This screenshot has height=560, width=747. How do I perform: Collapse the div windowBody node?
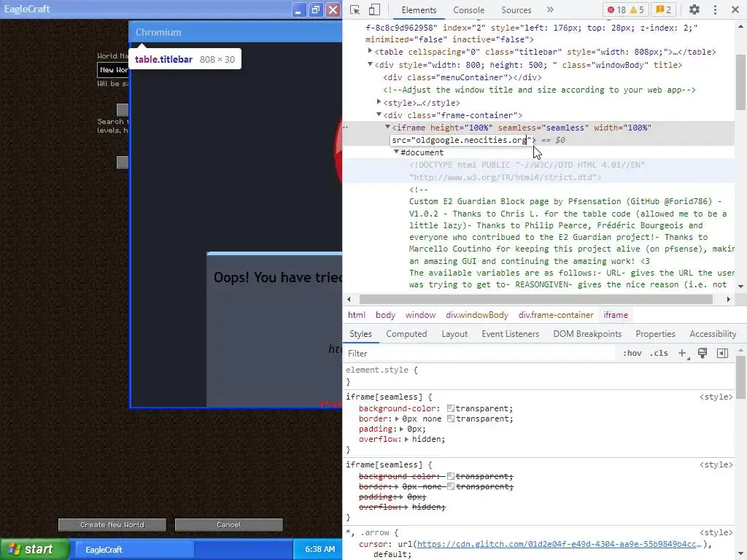point(370,64)
